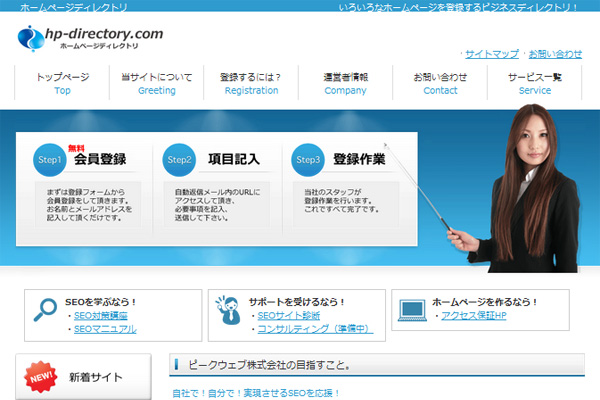Follow the アクセス保証HP link

473,315
